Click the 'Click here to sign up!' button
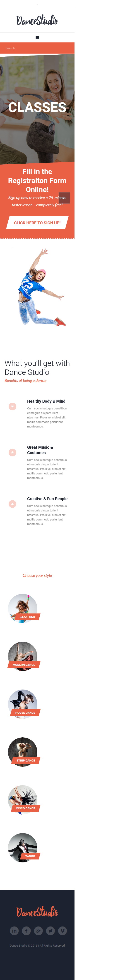The height and width of the screenshot is (980, 113). (37, 223)
